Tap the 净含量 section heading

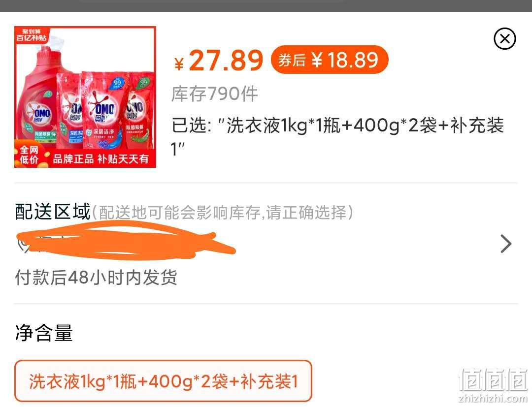coord(44,333)
